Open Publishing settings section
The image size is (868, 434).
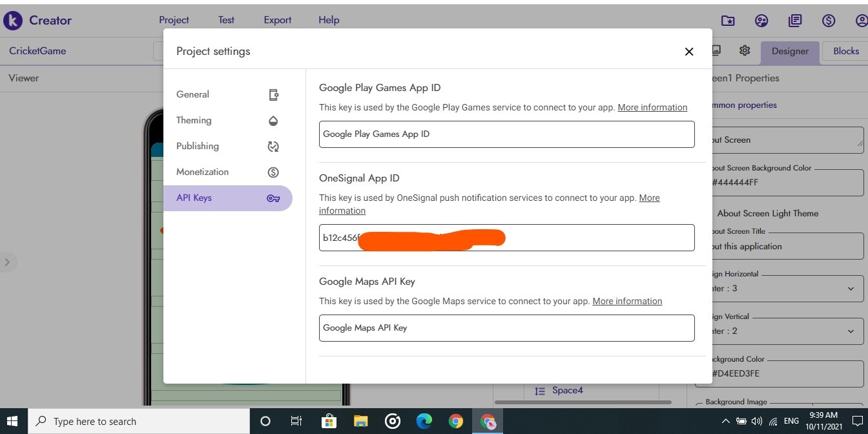pyautogui.click(x=198, y=146)
